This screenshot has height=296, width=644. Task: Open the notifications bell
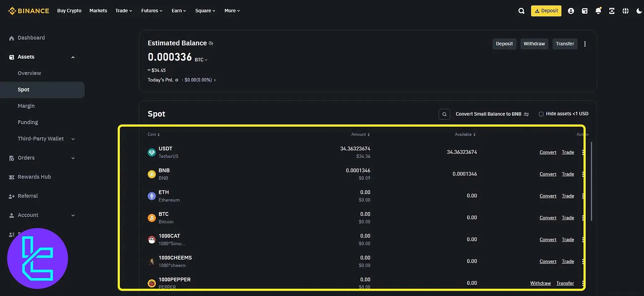pos(598,11)
